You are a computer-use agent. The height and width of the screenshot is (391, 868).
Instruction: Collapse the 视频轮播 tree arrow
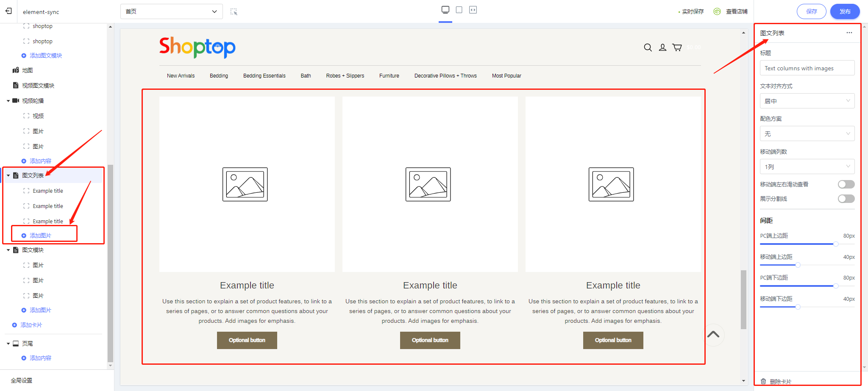coord(8,101)
